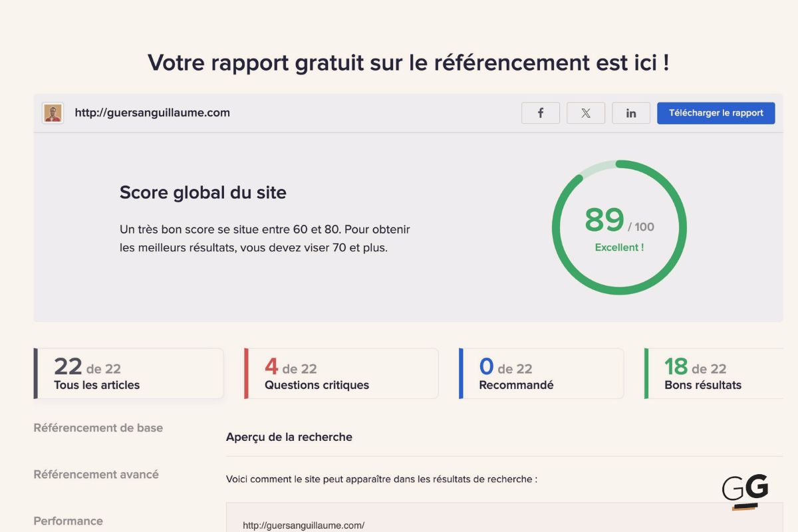Share the report on LinkedIn

(630, 113)
